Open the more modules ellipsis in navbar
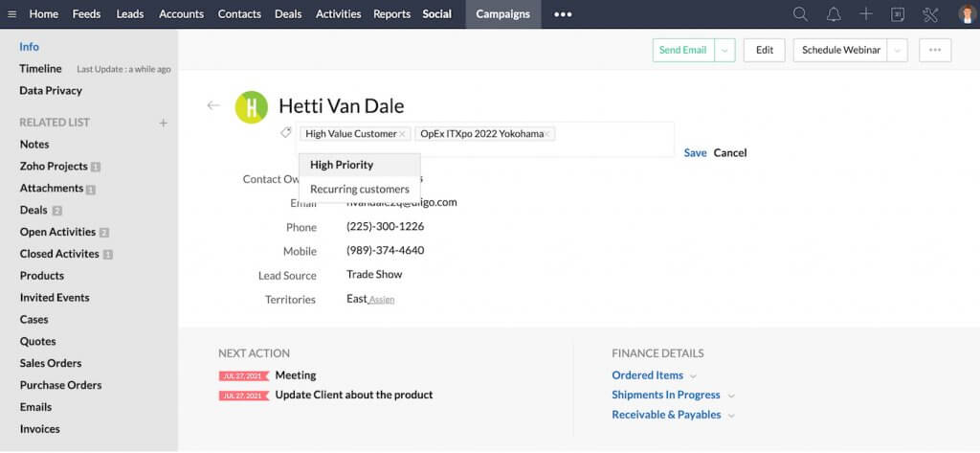This screenshot has height=453, width=980. coord(563,14)
